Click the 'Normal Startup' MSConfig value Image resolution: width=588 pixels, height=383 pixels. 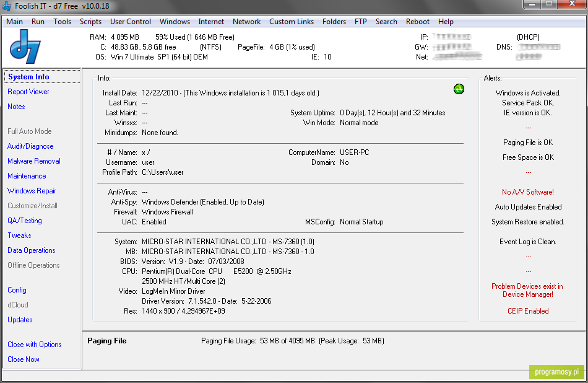(361, 222)
